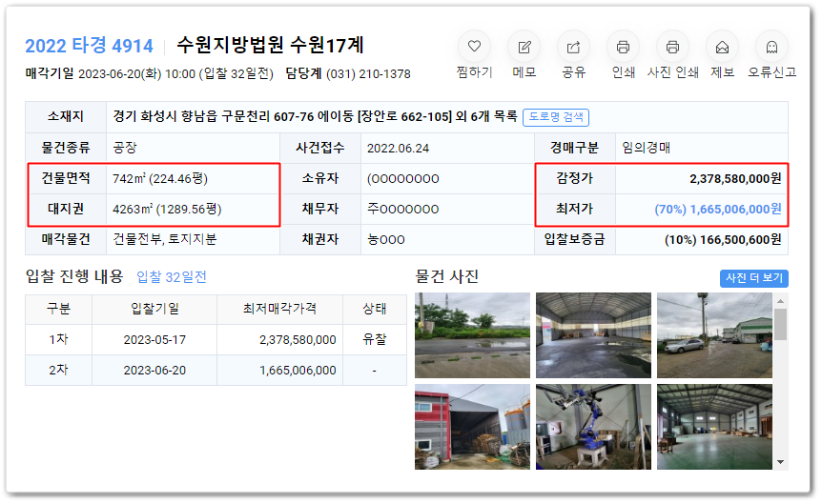The width and height of the screenshot is (822, 504).
Task: Click the 사진 더 보기 button
Action: point(754,278)
